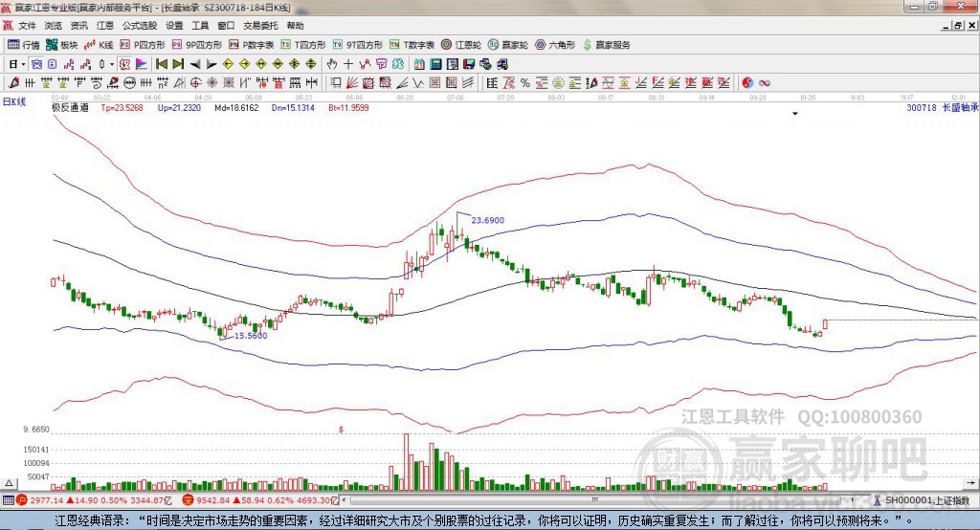Click the right arrow beside volume panel
This screenshot has width=980, height=530.
pyautogui.click(x=970, y=483)
